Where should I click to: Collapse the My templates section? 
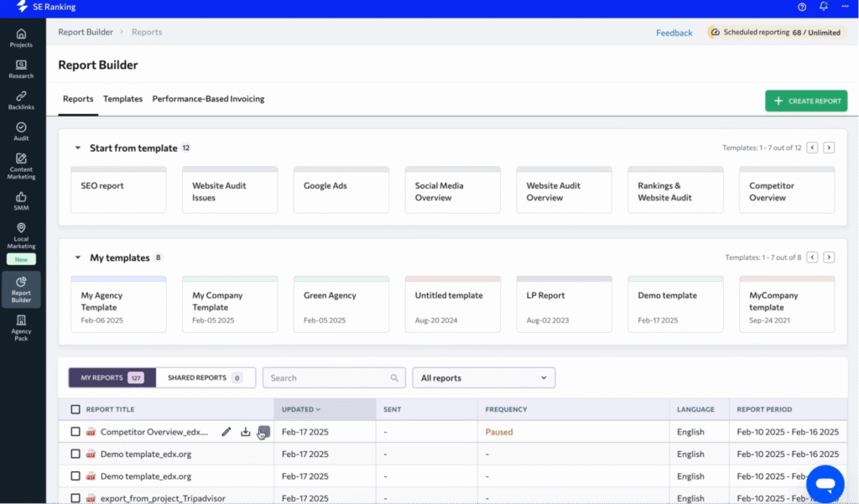[78, 257]
